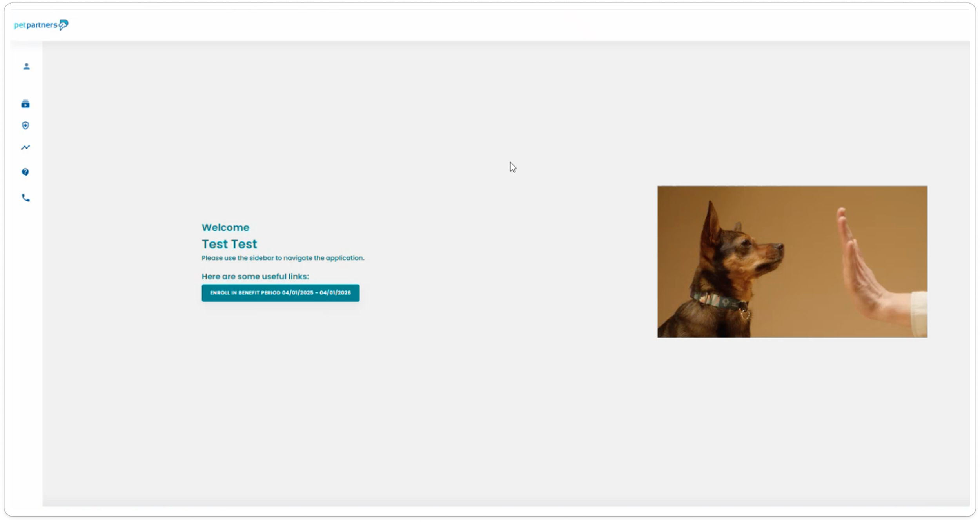Click the 'Here are some useful links' heading
Screen dimensions: 980x522
255,276
